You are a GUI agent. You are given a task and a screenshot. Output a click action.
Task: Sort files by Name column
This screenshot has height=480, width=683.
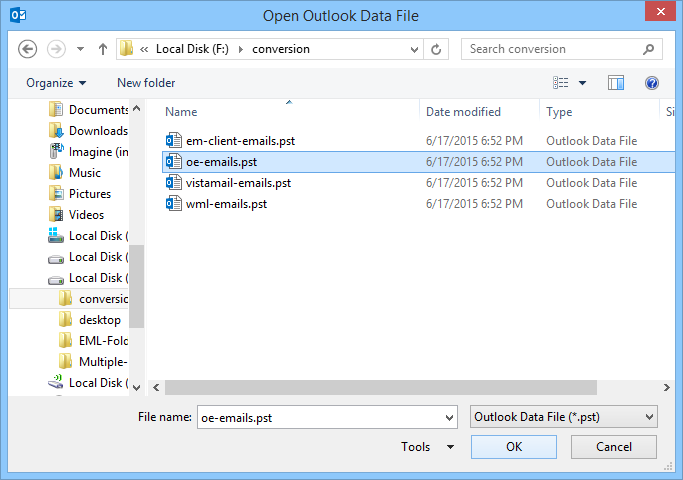point(181,112)
